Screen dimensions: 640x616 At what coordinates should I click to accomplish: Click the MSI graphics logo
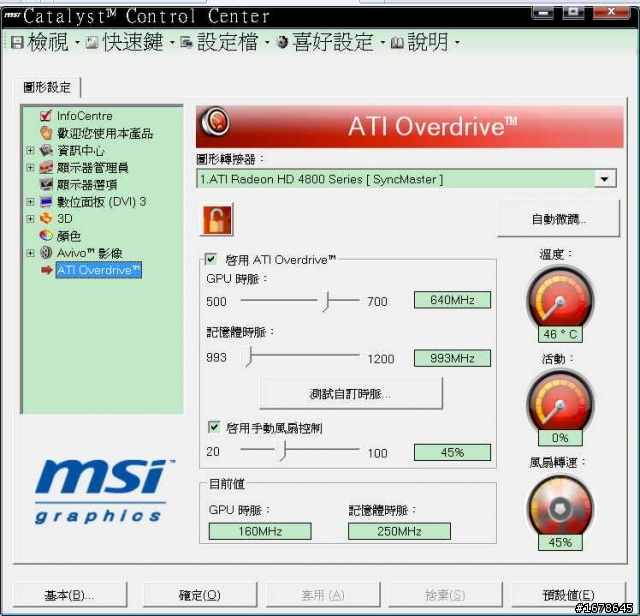coord(104,491)
